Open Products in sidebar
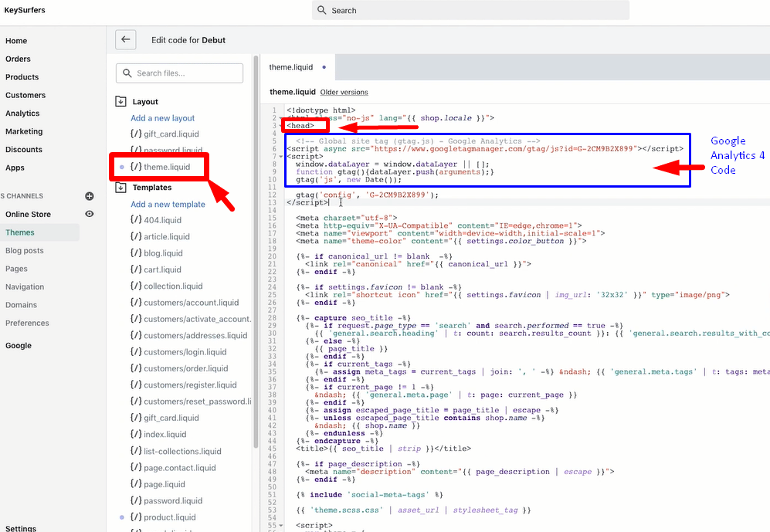This screenshot has height=532, width=770. coord(22,77)
